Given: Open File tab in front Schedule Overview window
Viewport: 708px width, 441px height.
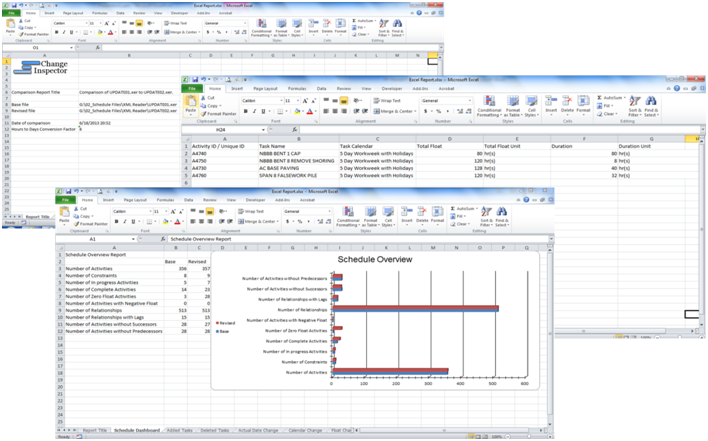Looking at the screenshot, I should pos(65,200).
